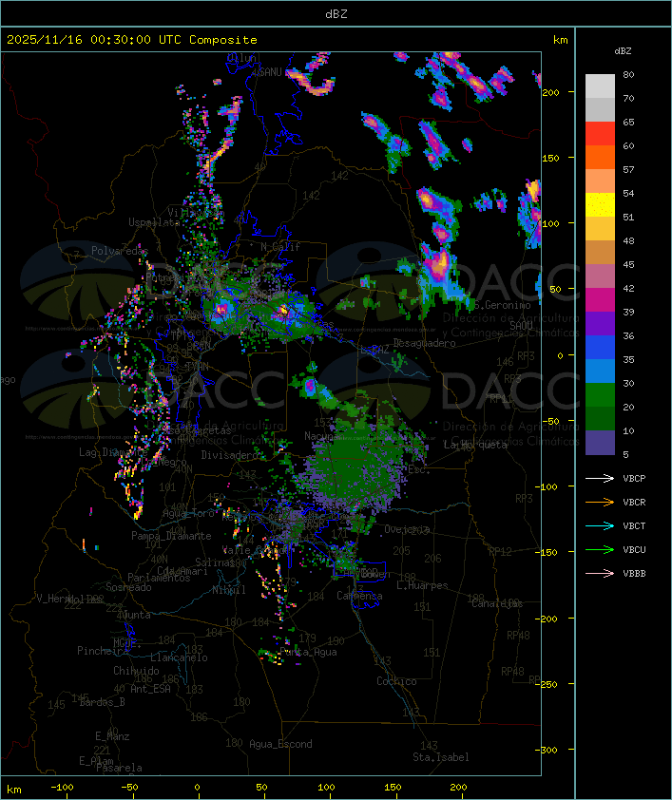Click the S.Geronimo place label
The image size is (672, 800).
tap(503, 305)
